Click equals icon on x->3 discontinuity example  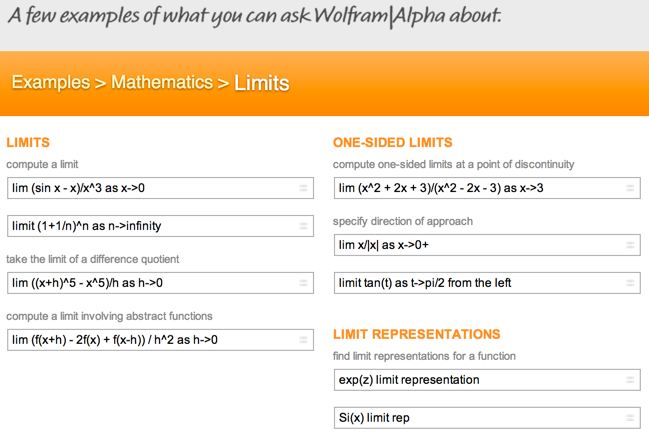630,188
